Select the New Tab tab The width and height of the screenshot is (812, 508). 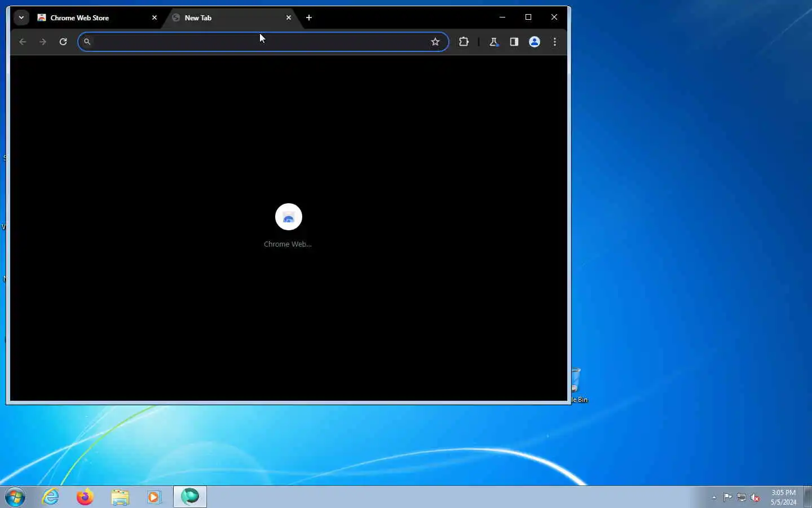232,17
